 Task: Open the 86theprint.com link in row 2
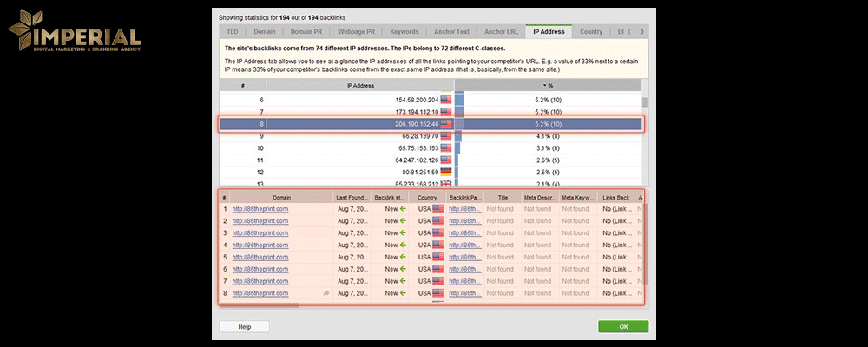[260, 221]
